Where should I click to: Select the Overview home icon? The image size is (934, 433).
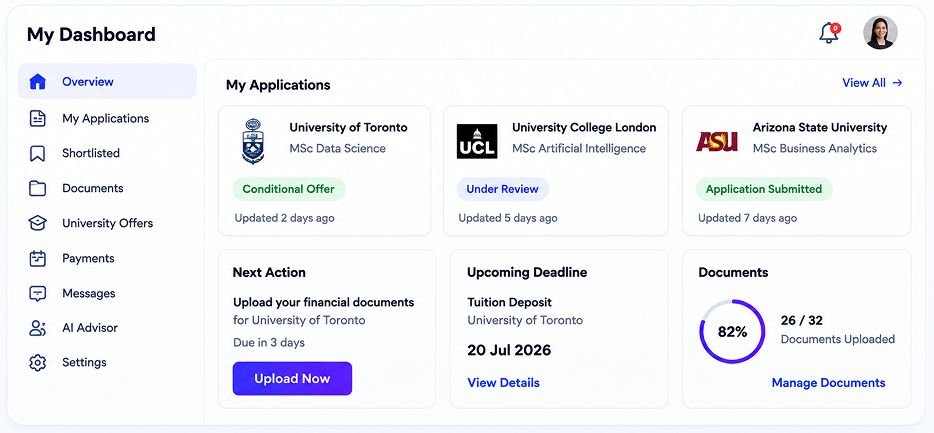coord(38,82)
